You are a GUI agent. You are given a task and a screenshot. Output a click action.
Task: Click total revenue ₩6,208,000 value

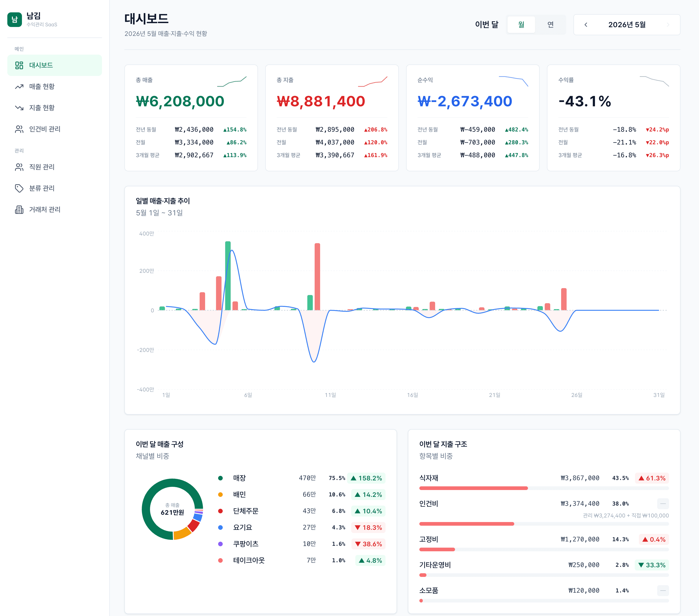[x=180, y=101]
